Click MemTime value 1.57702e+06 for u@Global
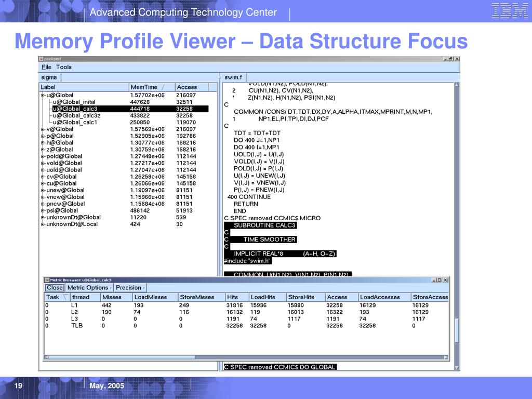Image resolution: width=532 pixels, height=399 pixels. coord(147,96)
